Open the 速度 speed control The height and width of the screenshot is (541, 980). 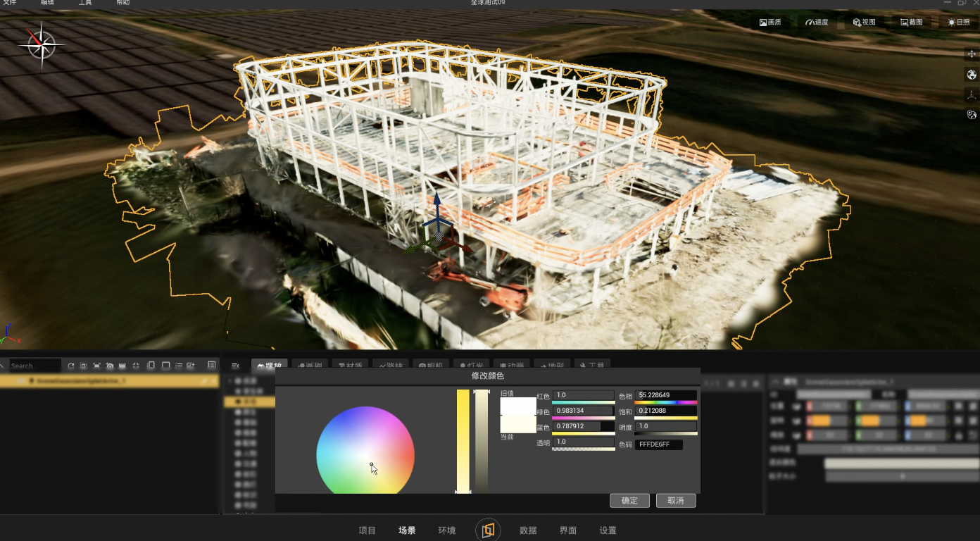[x=817, y=22]
